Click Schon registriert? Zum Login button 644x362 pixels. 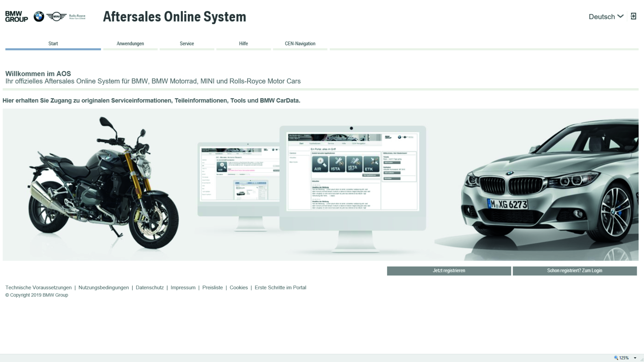tap(574, 271)
